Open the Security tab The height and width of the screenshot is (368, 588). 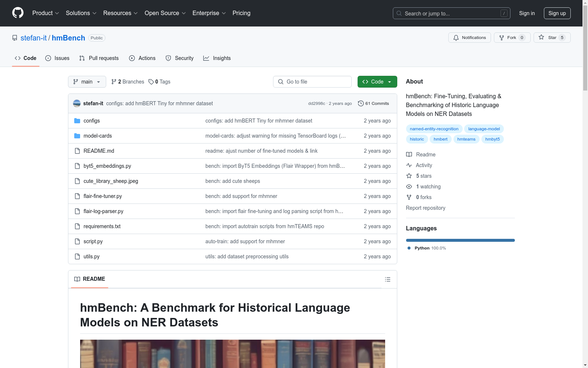179,58
